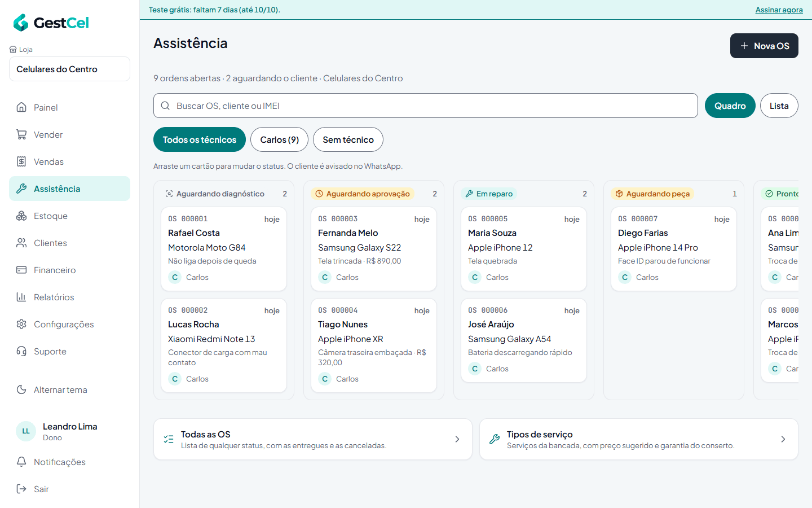
Task: Expand Todas as OS with chevron arrow
Action: pos(457,439)
